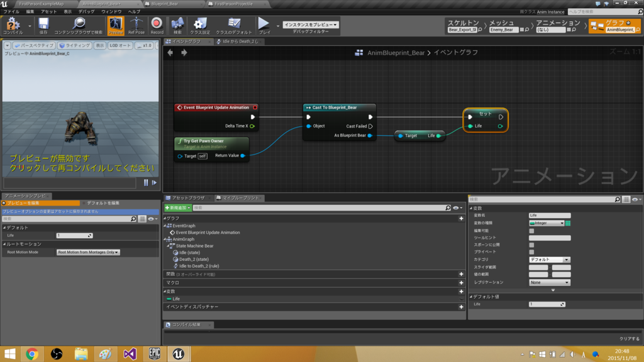Open the Category default dropdown

[550, 260]
